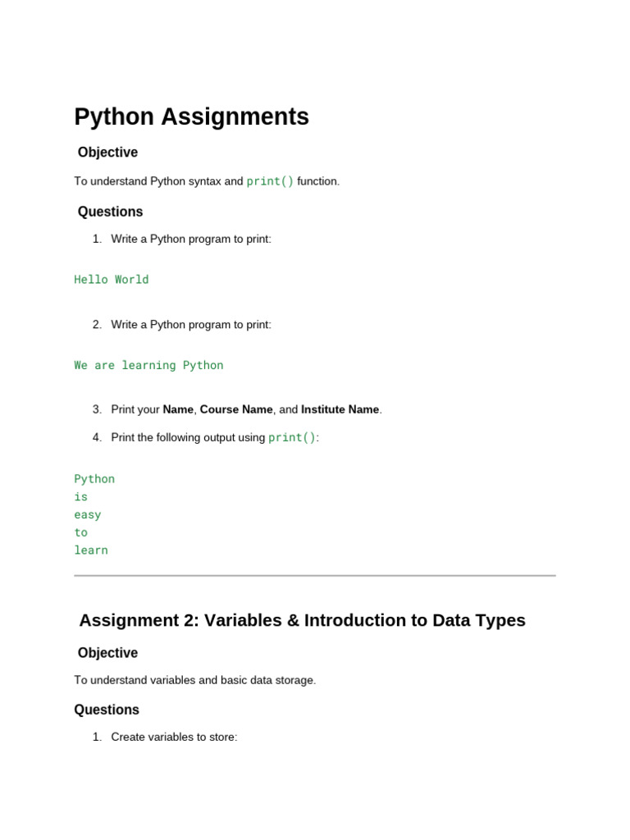This screenshot has width=630, height=840.
Task: Click the bold "Institute Name" text
Action: [x=340, y=409]
